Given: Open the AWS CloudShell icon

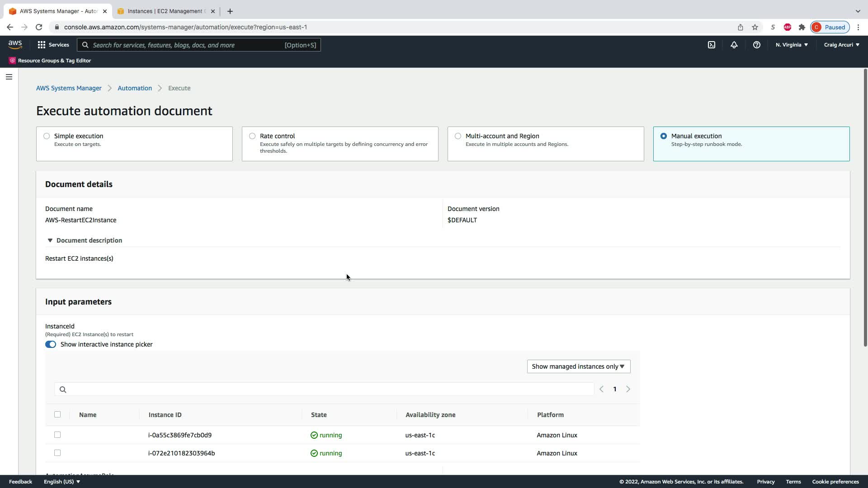Looking at the screenshot, I should click(711, 45).
